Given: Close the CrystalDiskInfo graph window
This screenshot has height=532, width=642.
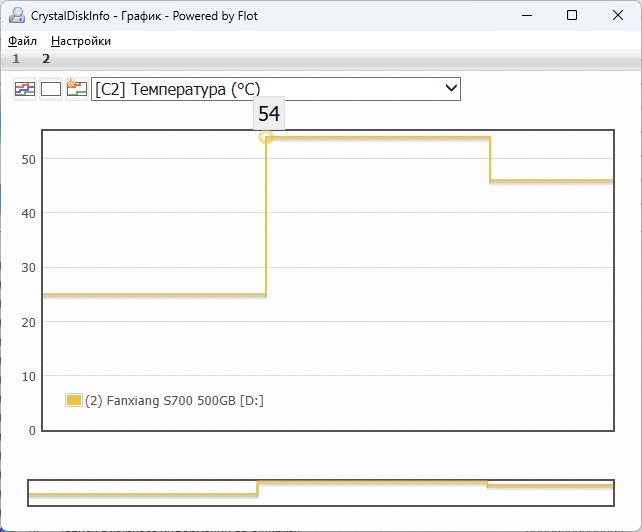Looking at the screenshot, I should point(617,15).
